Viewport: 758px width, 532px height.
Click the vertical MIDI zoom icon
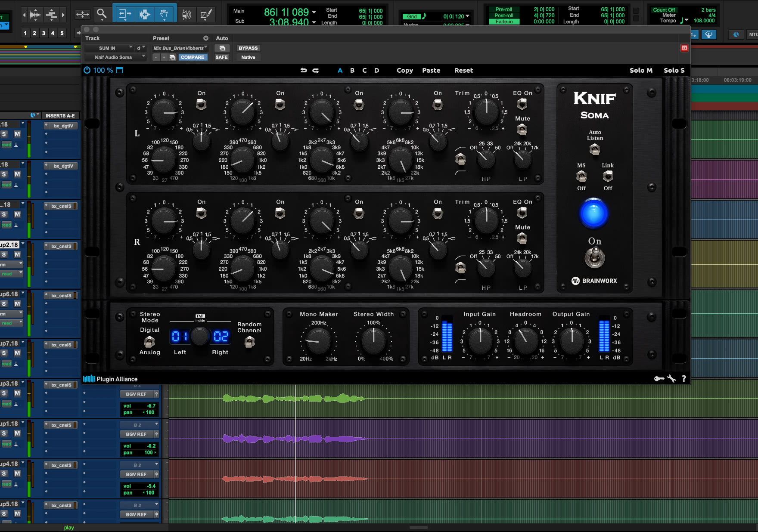click(51, 15)
